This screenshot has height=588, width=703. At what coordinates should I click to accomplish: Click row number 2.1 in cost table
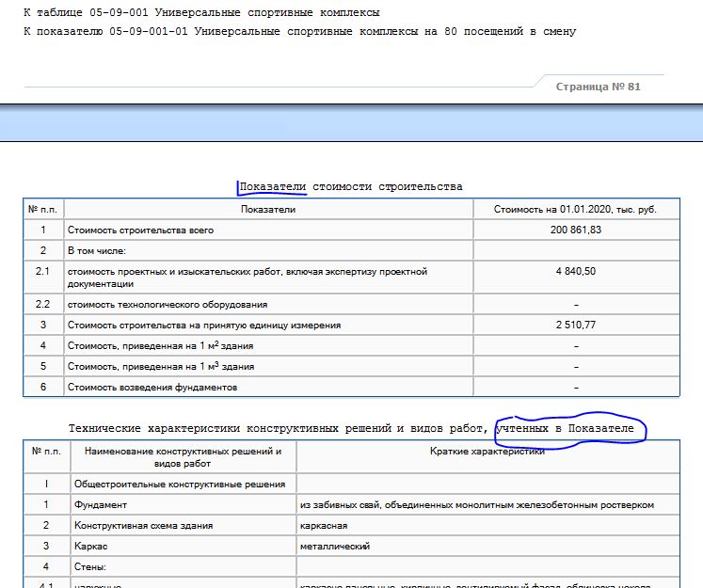click(42, 271)
